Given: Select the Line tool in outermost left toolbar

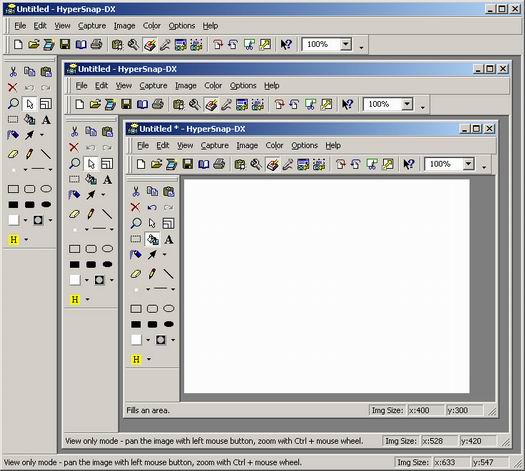Looking at the screenshot, I should tap(46, 154).
